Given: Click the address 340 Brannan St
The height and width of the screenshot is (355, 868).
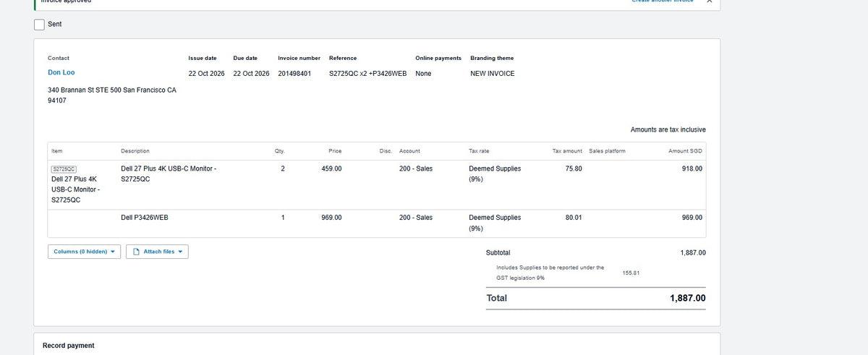Looking at the screenshot, I should (112, 95).
